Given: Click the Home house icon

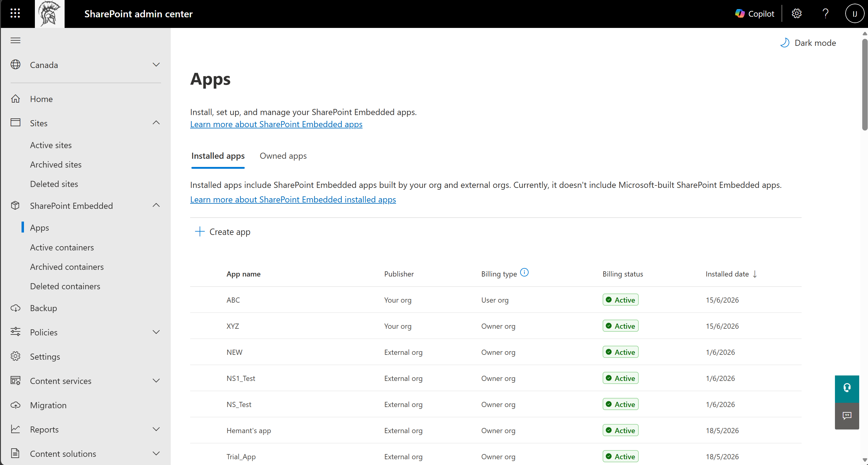Looking at the screenshot, I should click(x=15, y=99).
